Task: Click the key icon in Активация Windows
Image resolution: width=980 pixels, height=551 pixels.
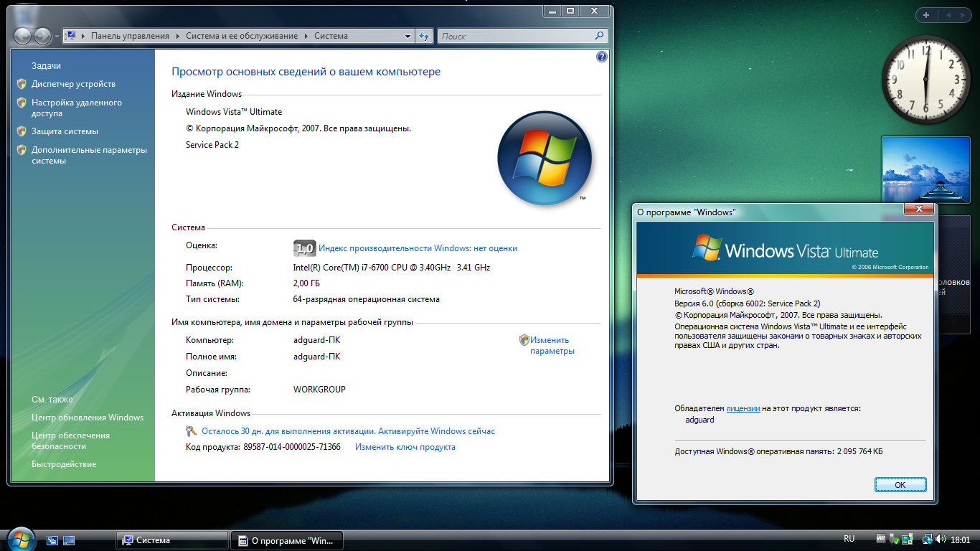Action: pyautogui.click(x=191, y=431)
